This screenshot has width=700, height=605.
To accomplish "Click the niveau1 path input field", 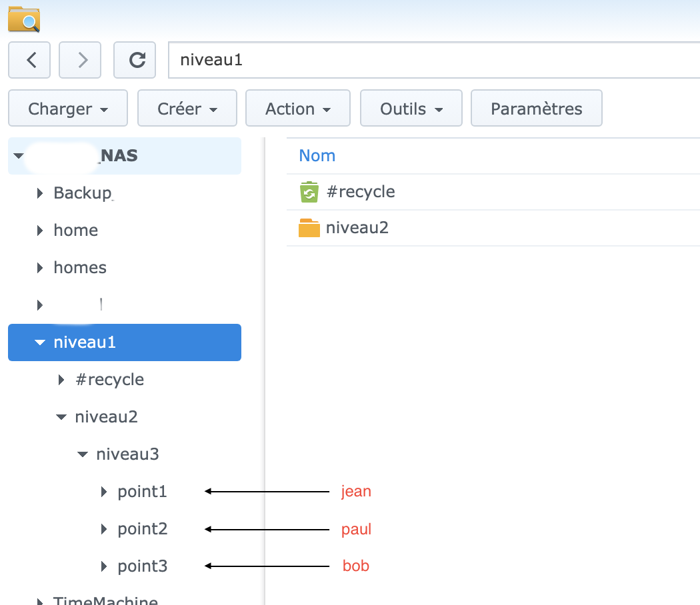I will click(433, 60).
